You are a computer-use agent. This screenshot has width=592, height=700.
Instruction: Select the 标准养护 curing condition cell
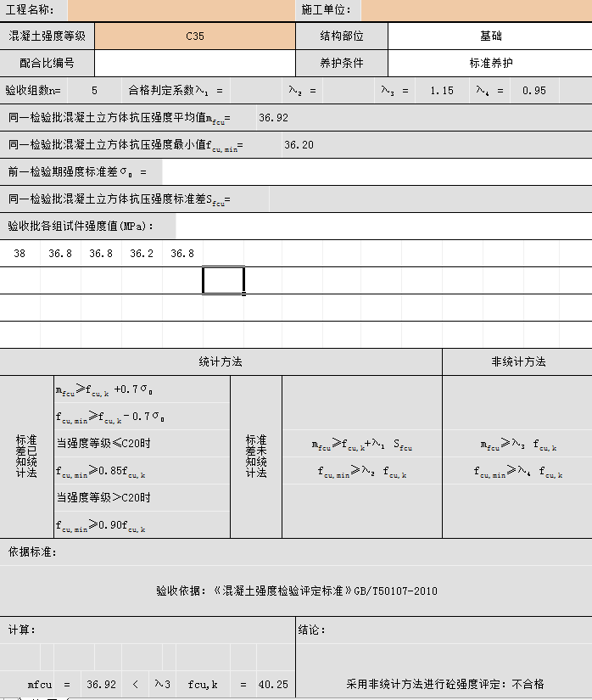tap(489, 64)
